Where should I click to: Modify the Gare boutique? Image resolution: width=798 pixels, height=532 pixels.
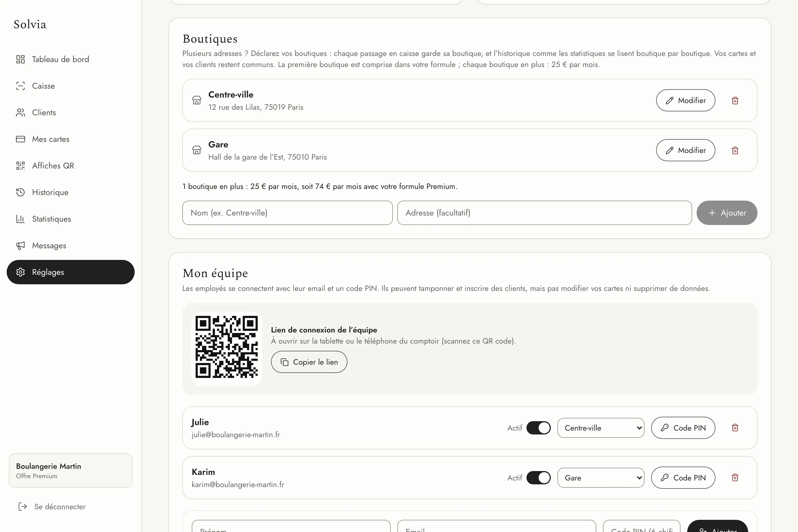point(685,150)
